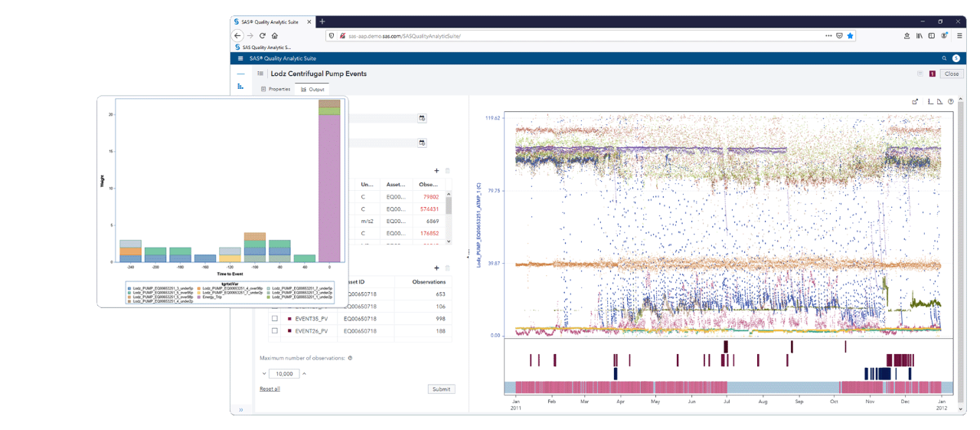Click the browser forward arrow
980x430 pixels.
pos(250,36)
